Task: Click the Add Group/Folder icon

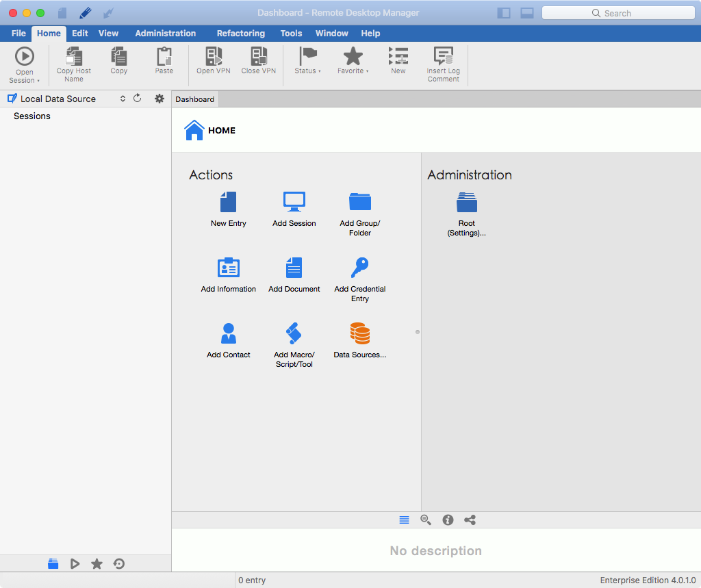Action: pyautogui.click(x=360, y=202)
